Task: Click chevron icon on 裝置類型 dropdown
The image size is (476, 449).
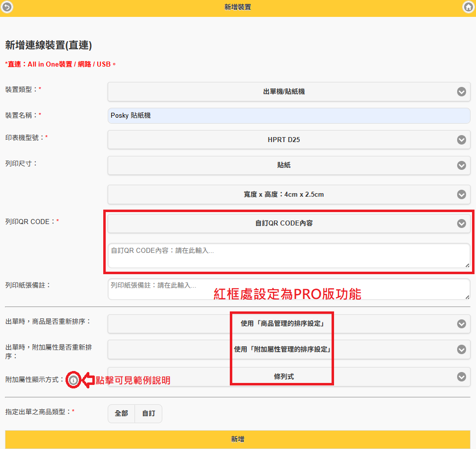Action: (x=462, y=92)
